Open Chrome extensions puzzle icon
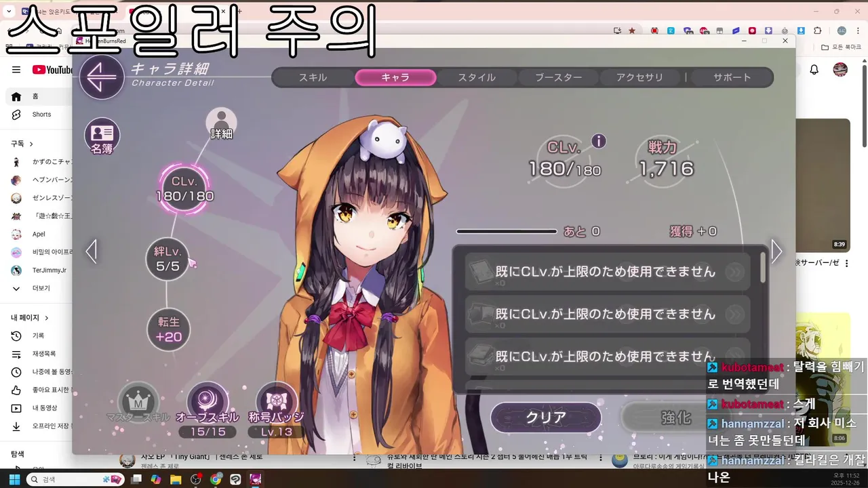Viewport: 868px width, 488px height. [x=818, y=30]
